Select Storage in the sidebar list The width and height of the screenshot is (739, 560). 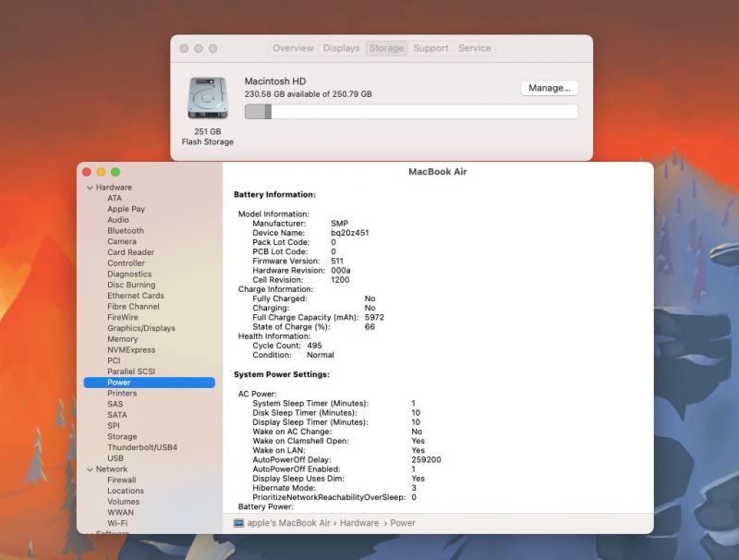[122, 436]
